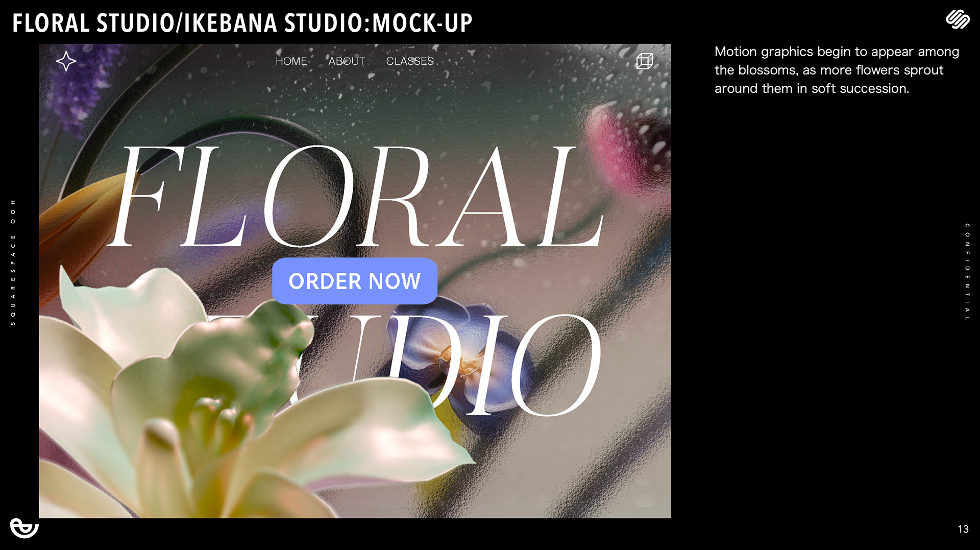Click the ORDER NOW button

pos(355,281)
